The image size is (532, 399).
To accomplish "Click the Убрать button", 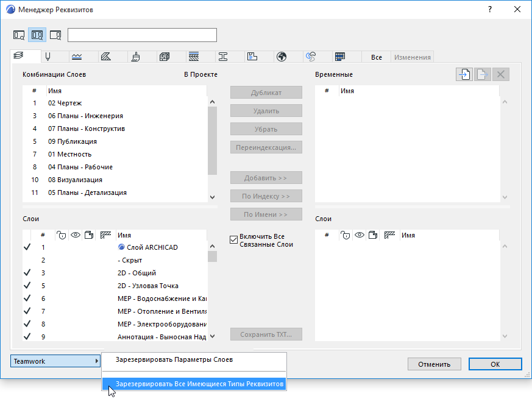I will 266,129.
